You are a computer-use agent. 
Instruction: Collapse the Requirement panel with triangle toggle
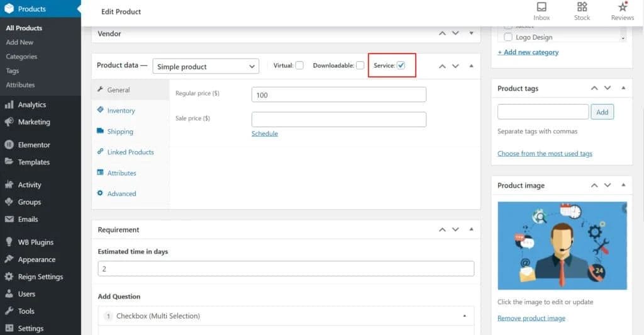tap(471, 230)
